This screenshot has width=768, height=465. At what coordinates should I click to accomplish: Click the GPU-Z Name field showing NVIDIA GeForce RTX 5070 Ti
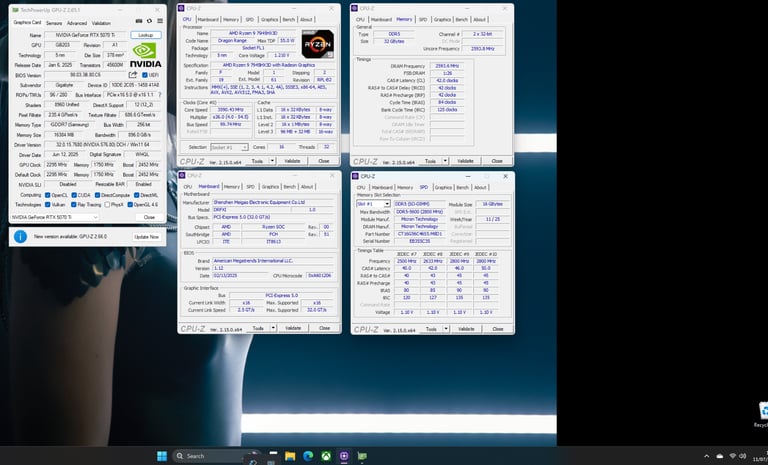click(x=85, y=35)
